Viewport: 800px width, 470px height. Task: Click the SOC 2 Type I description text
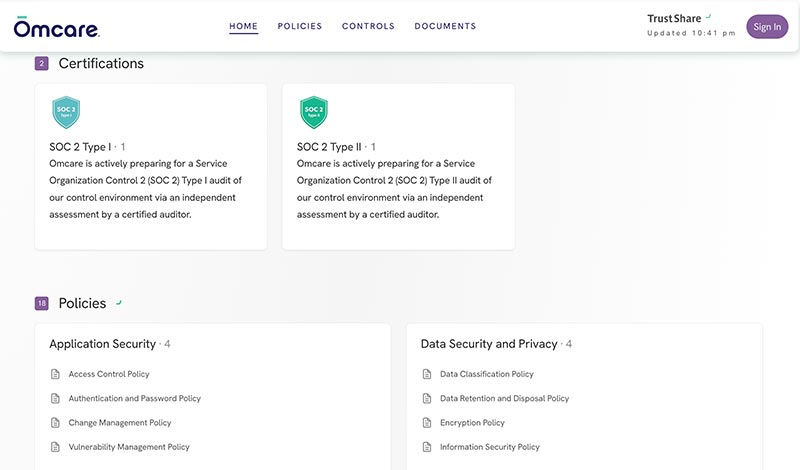145,189
